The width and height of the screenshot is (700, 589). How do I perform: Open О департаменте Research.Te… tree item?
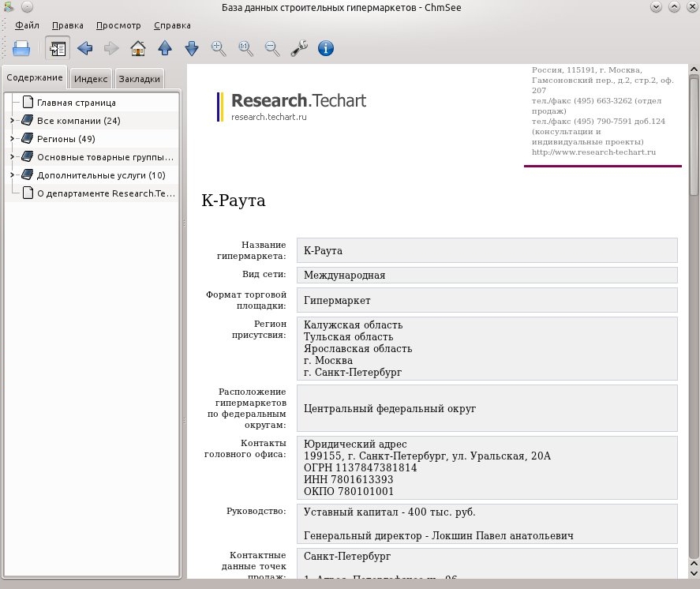(x=107, y=193)
